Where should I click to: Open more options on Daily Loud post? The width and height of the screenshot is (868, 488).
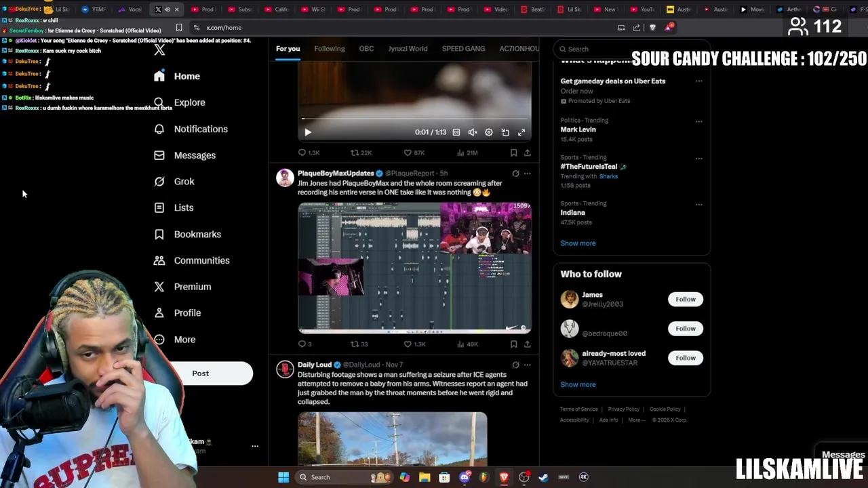pos(527,365)
